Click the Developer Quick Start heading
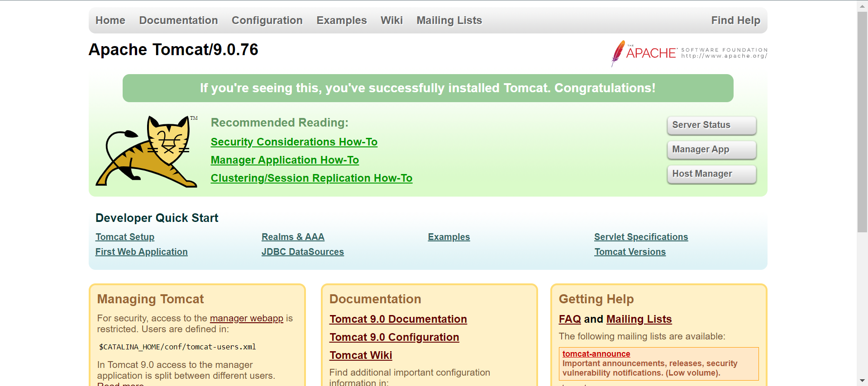The image size is (868, 386). pyautogui.click(x=157, y=218)
